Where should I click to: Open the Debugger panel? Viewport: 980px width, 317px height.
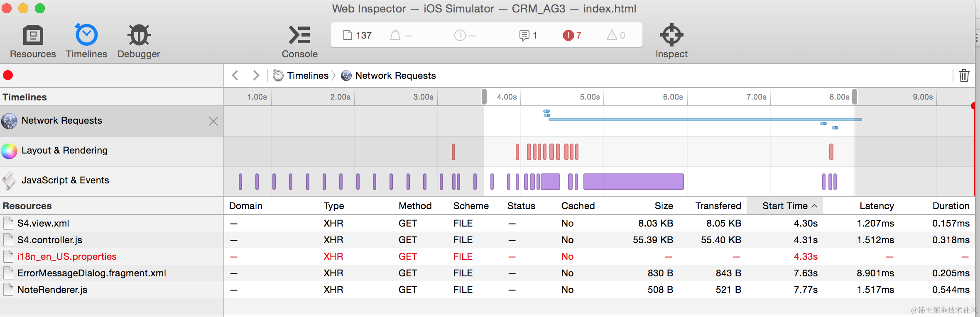(x=139, y=41)
